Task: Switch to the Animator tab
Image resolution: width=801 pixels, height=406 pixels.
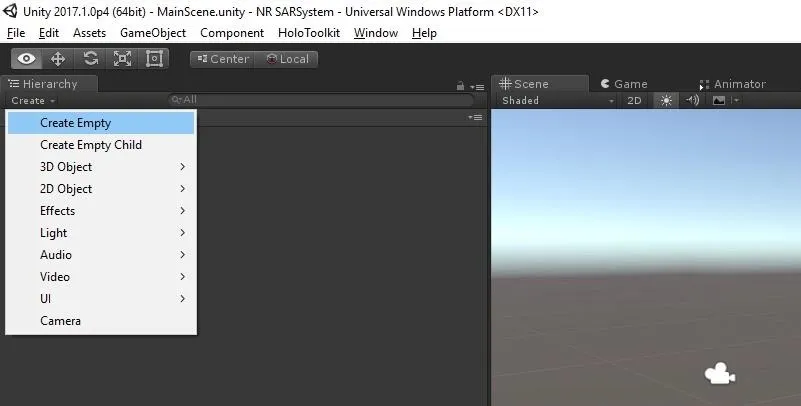Action: coord(733,84)
